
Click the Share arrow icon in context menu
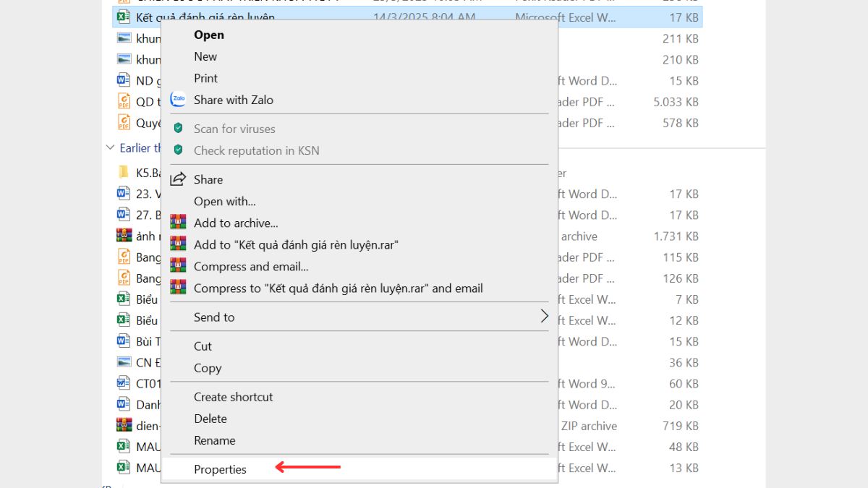click(x=178, y=179)
